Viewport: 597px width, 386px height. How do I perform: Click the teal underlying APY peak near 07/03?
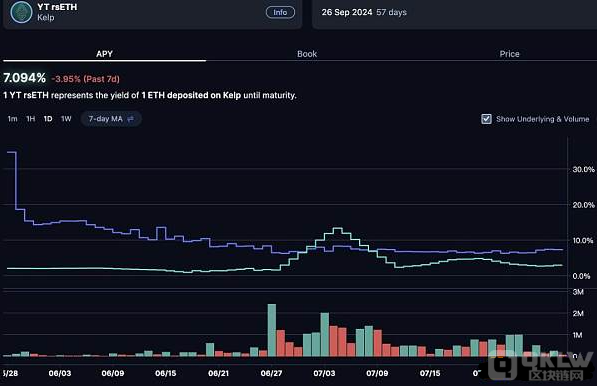(337, 229)
